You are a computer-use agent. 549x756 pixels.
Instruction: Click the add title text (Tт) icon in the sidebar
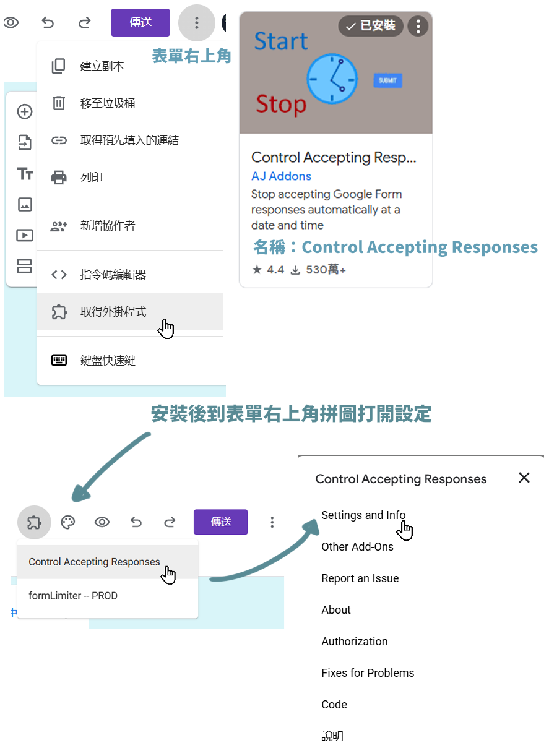click(x=25, y=174)
